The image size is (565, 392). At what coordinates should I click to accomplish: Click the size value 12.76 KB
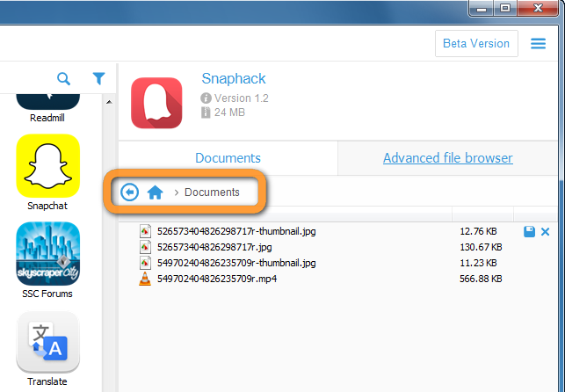point(478,231)
